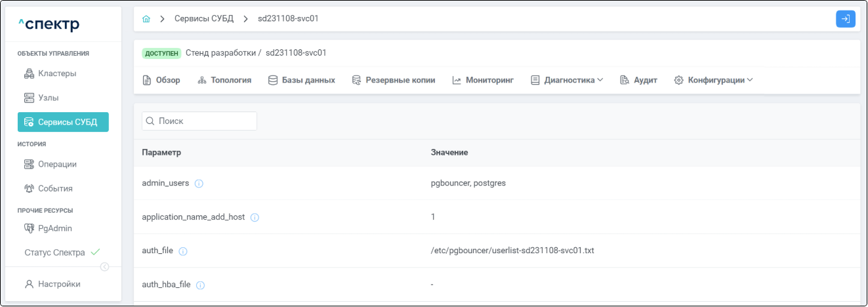Open the Резервные копии tab

click(x=394, y=80)
